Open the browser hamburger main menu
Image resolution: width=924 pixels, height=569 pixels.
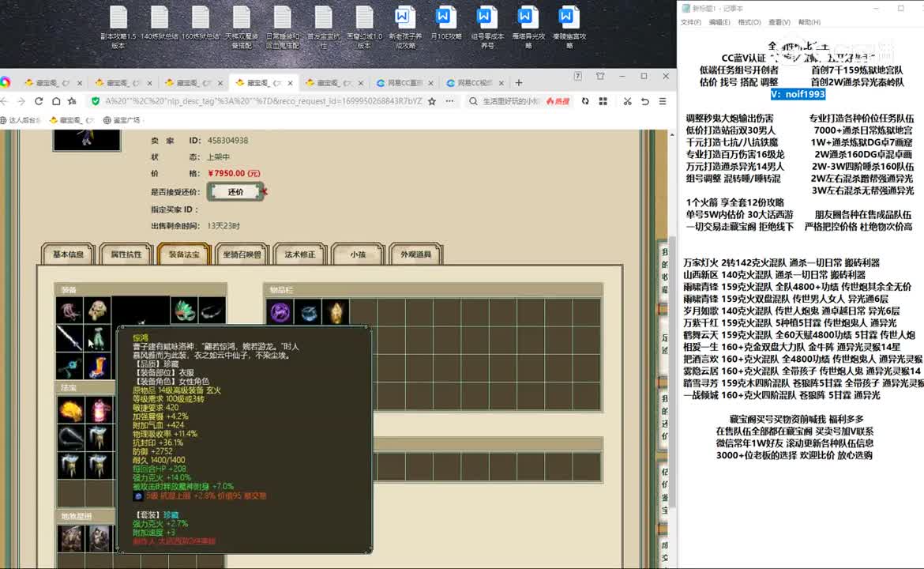663,101
